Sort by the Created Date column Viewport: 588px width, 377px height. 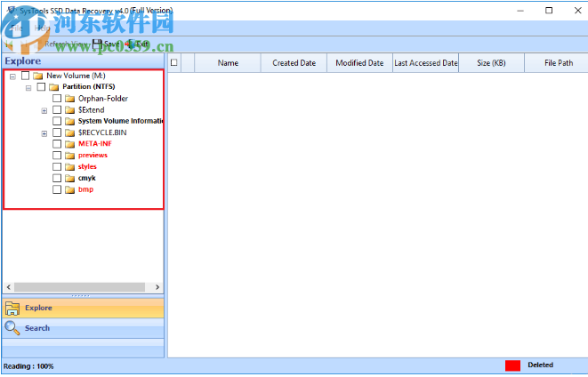(294, 63)
